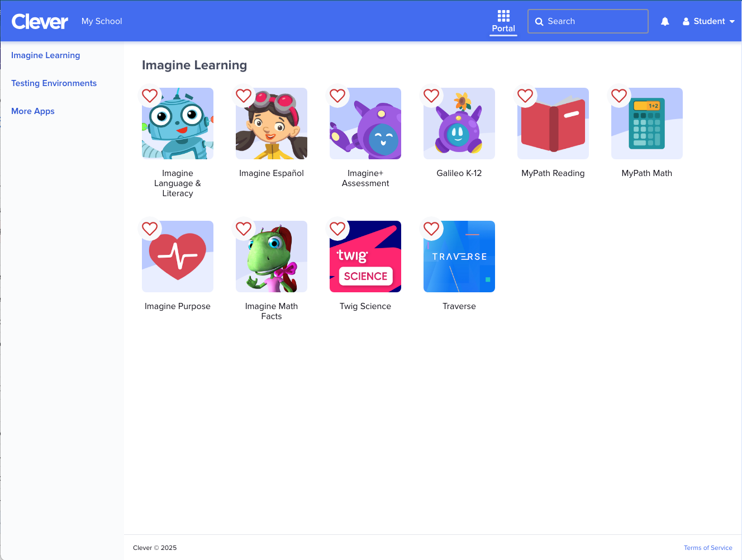Image resolution: width=742 pixels, height=560 pixels.
Task: Launch Imagine Math Facts
Action: 271,256
